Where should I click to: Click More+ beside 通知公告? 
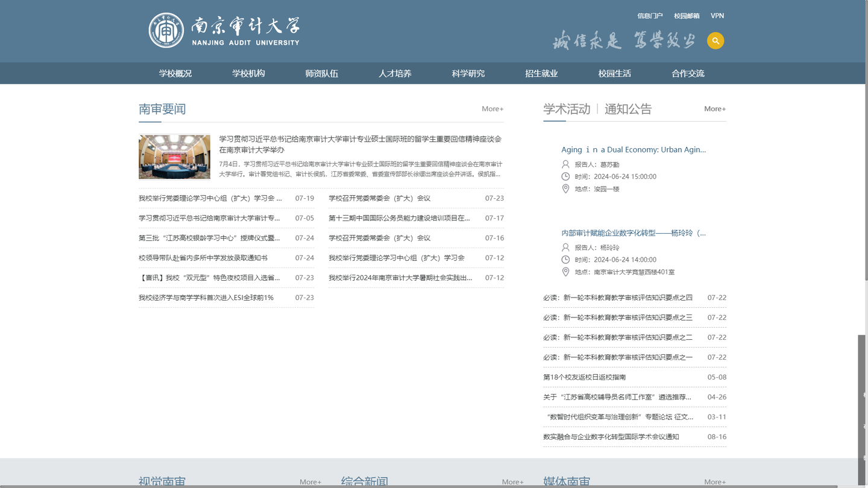(x=715, y=109)
